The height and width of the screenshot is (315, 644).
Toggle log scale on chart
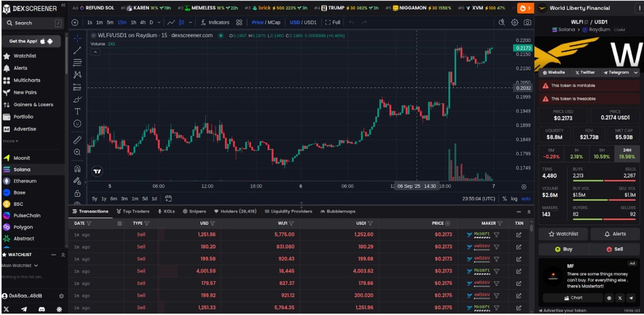click(x=514, y=199)
